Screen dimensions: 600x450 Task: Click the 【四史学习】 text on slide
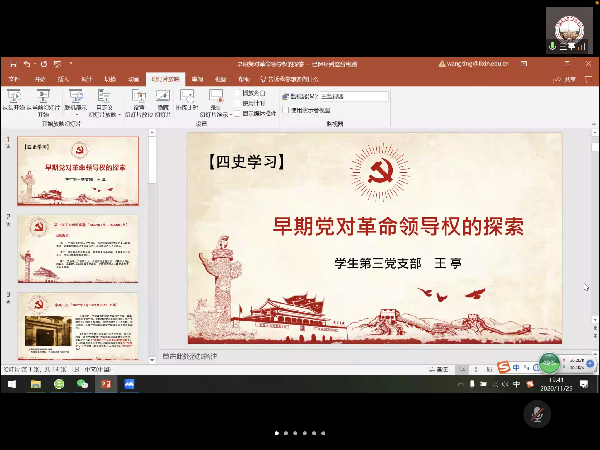tap(246, 161)
